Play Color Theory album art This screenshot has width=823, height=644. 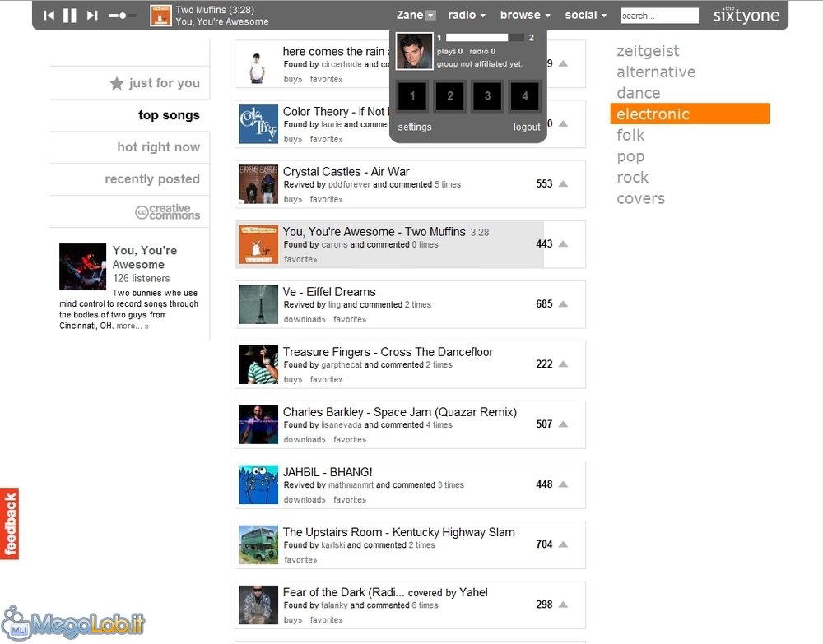pos(258,124)
